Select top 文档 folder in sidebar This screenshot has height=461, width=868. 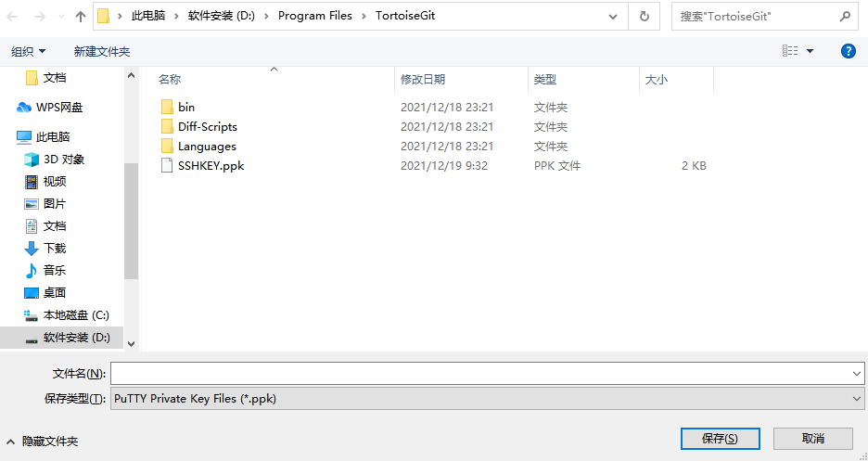point(55,78)
